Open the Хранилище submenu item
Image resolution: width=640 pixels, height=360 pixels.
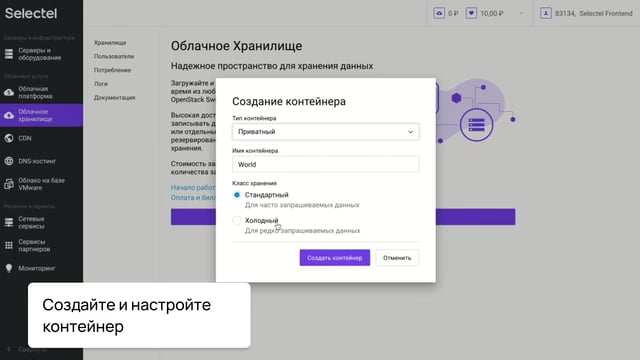point(110,42)
